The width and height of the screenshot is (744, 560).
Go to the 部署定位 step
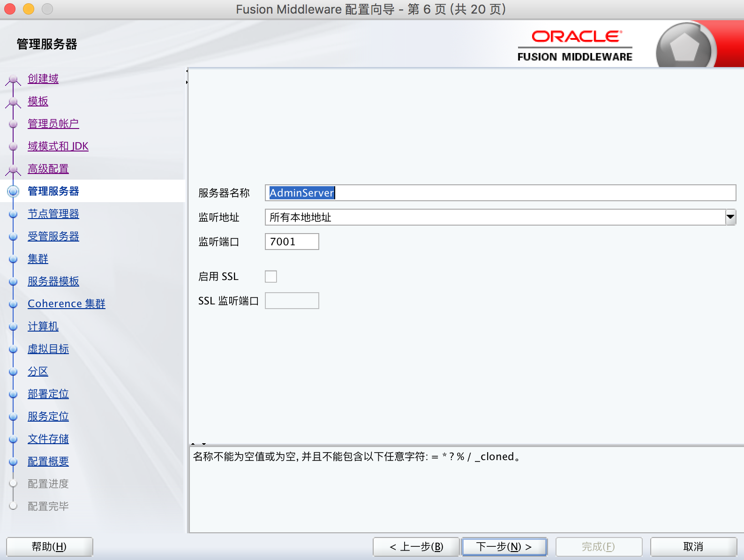coord(48,394)
